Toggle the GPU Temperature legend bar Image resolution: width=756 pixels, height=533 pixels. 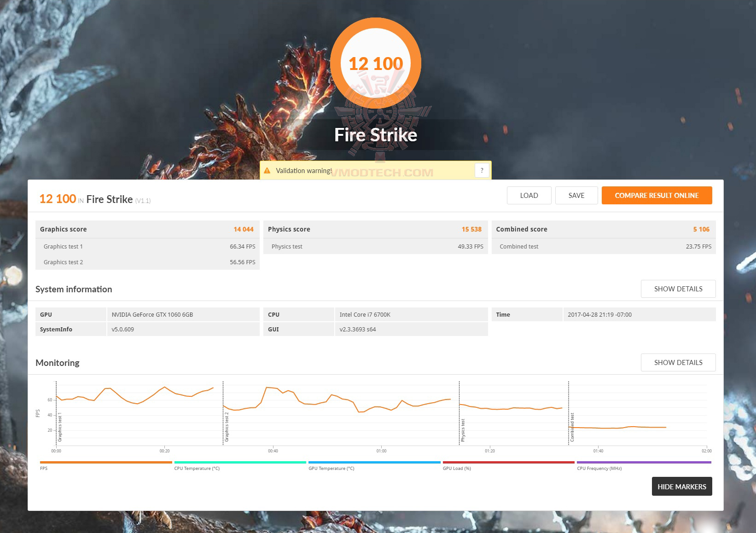click(374, 462)
